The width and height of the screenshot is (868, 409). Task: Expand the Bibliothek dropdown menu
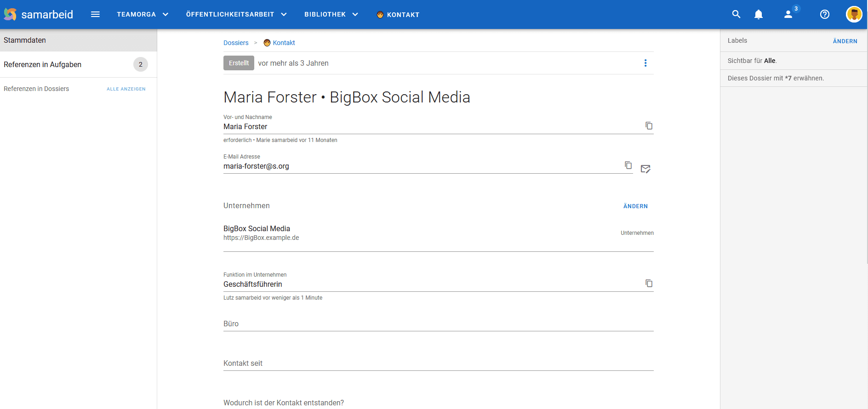tap(331, 14)
